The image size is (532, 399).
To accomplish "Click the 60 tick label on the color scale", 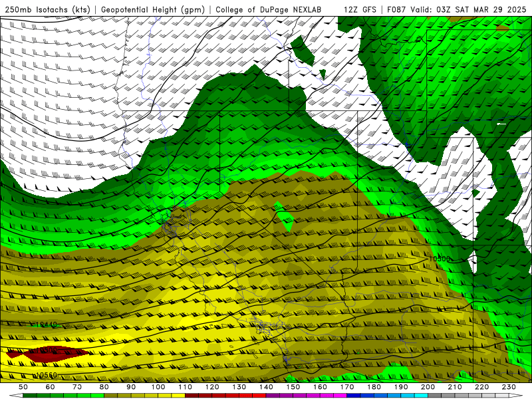I will [x=50, y=387].
